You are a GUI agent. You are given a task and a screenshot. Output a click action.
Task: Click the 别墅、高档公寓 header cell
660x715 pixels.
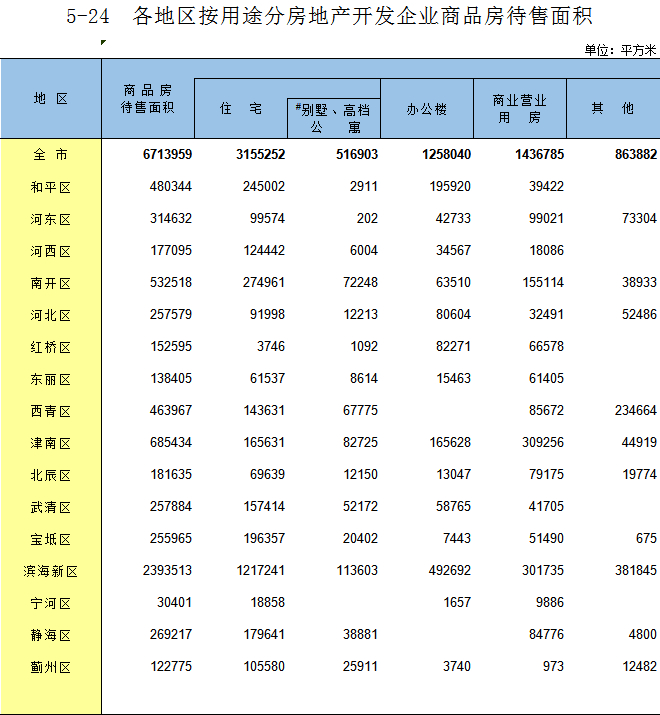coord(333,118)
